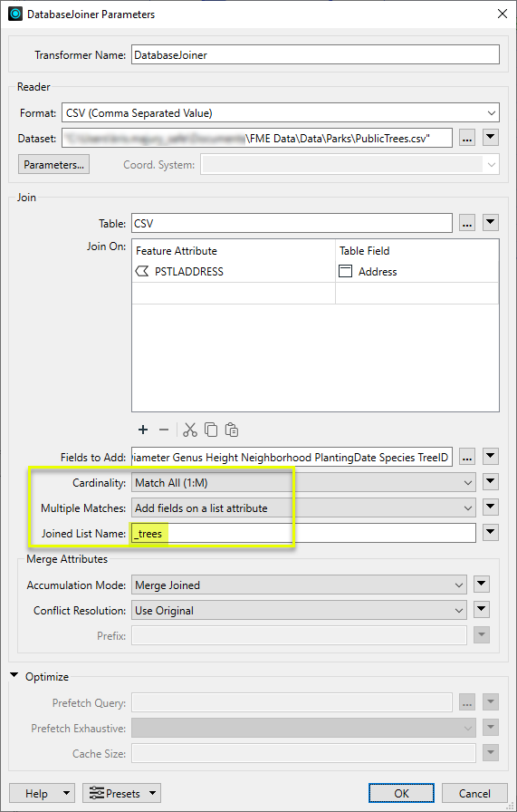Screen dimensions: 517x812
Task: Open the Format dropdown showing CSV
Action: click(x=281, y=113)
